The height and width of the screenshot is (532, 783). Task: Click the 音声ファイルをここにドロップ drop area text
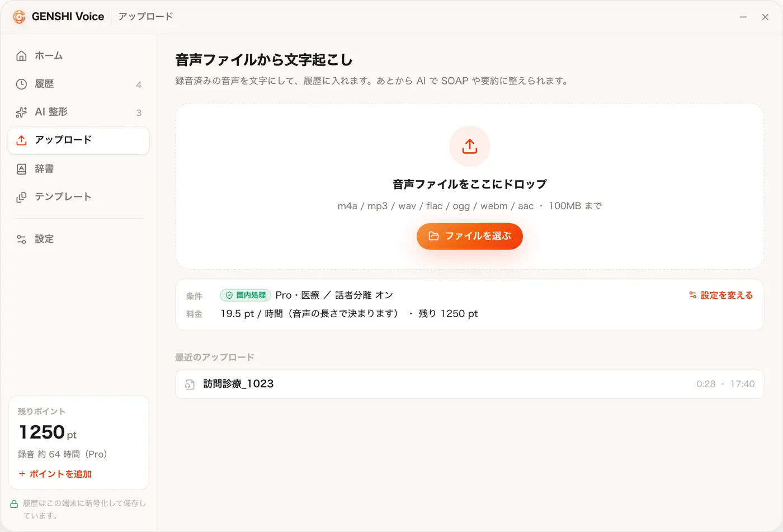coord(470,184)
